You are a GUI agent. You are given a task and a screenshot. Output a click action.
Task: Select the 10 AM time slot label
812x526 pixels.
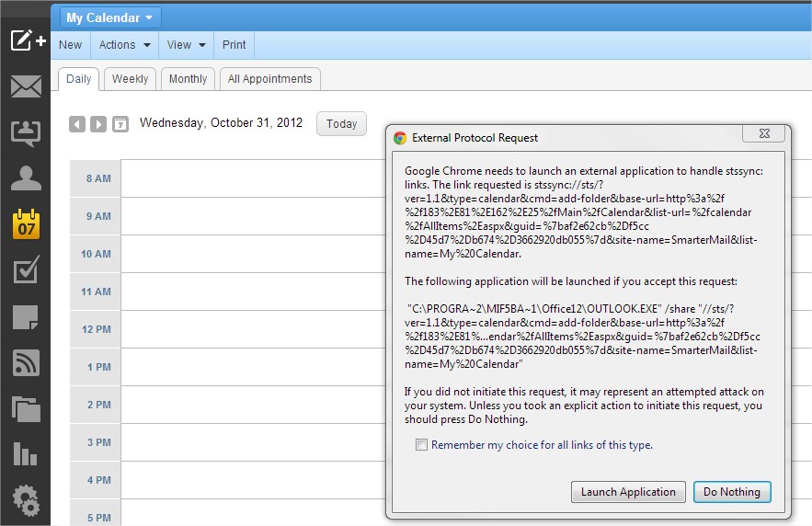click(x=96, y=254)
